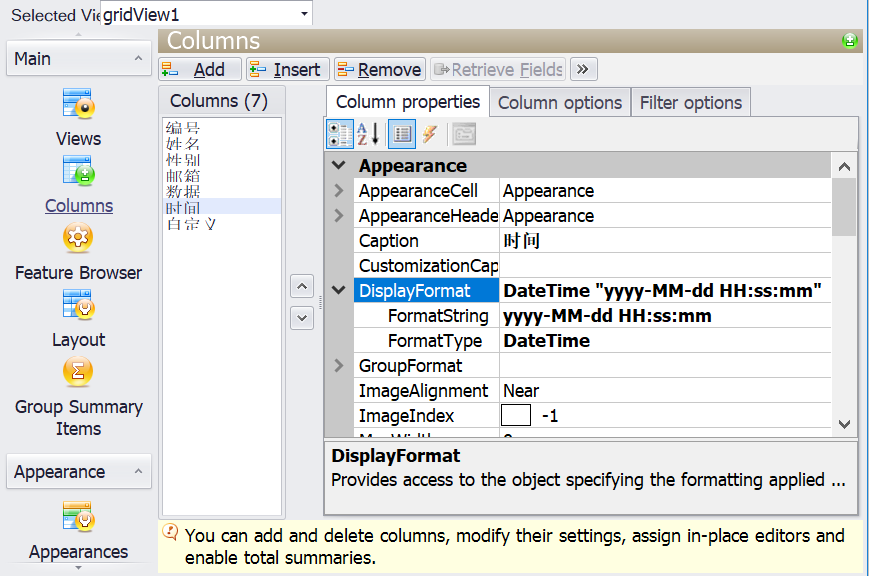Add a new column
Viewport: 869px width, 576px height.
click(200, 70)
